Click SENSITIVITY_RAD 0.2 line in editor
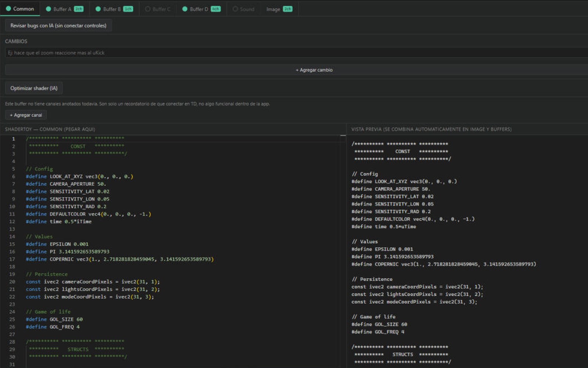This screenshot has height=368, width=588. 66,207
